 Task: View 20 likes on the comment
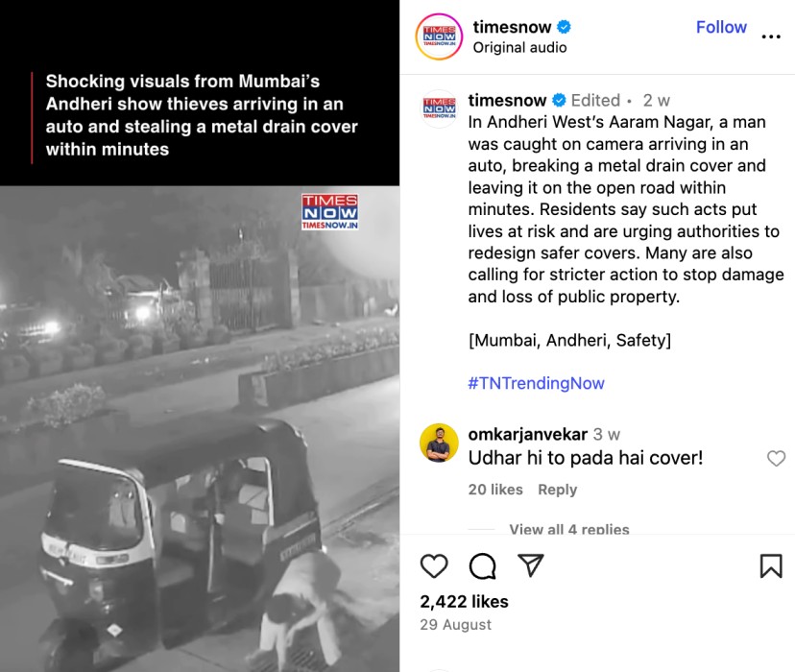[x=495, y=490]
